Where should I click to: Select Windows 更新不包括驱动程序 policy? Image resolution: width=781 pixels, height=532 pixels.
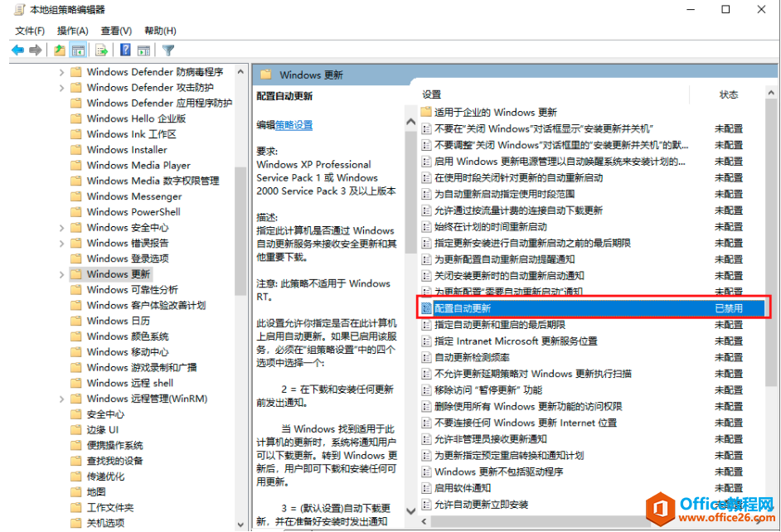498,472
